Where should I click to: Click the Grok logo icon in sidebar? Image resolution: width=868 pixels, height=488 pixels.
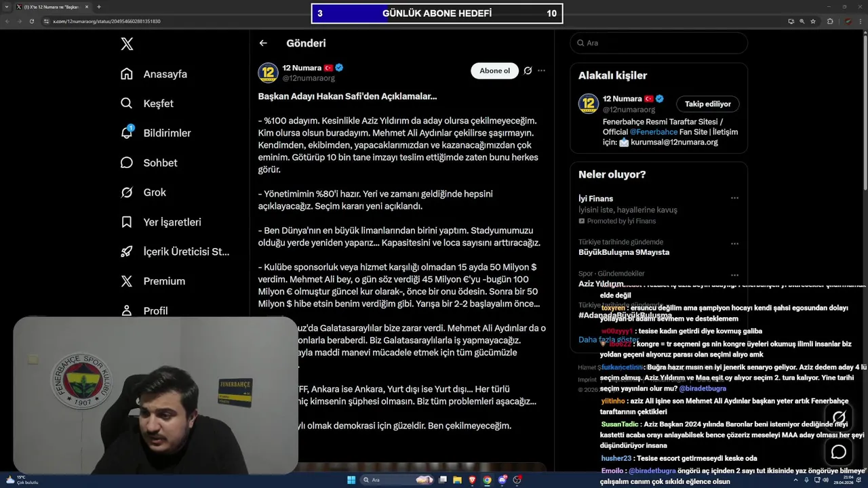pos(127,192)
